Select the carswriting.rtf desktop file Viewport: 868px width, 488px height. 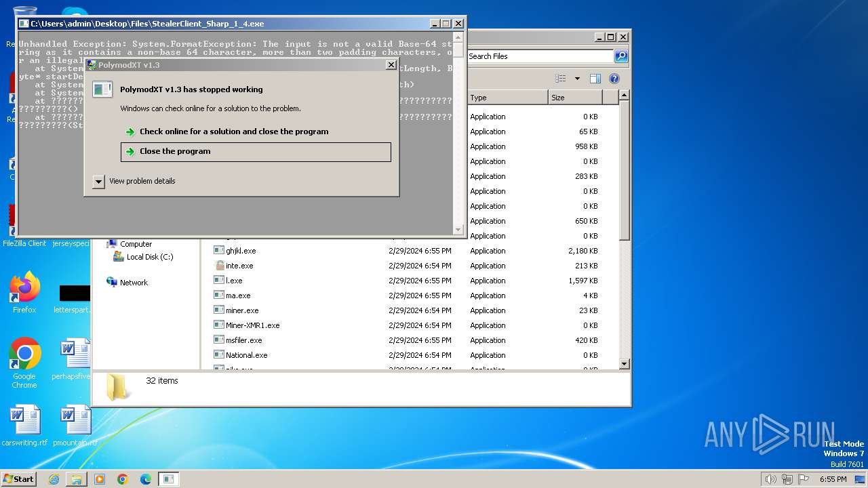tap(24, 426)
